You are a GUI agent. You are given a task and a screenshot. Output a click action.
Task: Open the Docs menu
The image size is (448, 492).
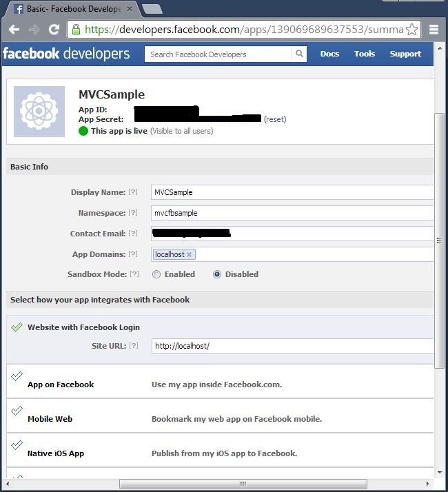click(x=329, y=54)
